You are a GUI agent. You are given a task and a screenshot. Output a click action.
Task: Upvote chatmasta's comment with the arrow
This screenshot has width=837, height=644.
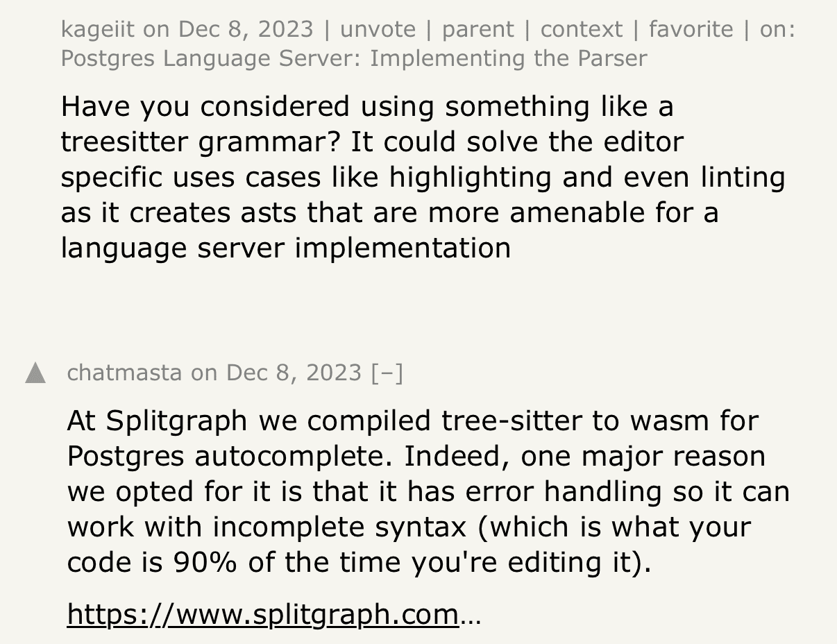[x=35, y=373]
